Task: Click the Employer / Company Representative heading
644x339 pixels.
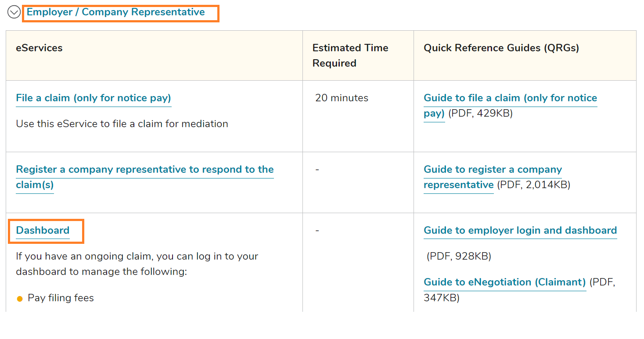Action: pos(116,12)
